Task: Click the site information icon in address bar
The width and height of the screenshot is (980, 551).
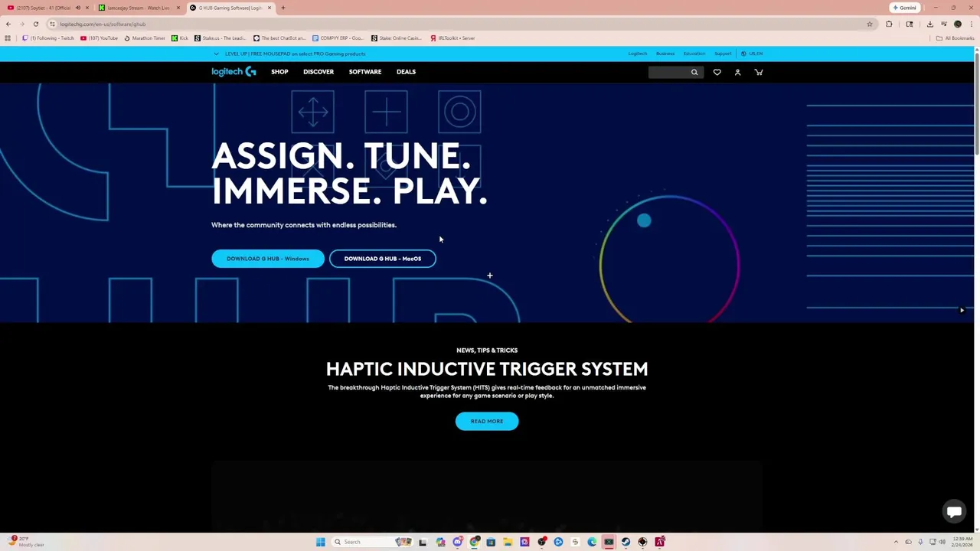Action: [52, 24]
